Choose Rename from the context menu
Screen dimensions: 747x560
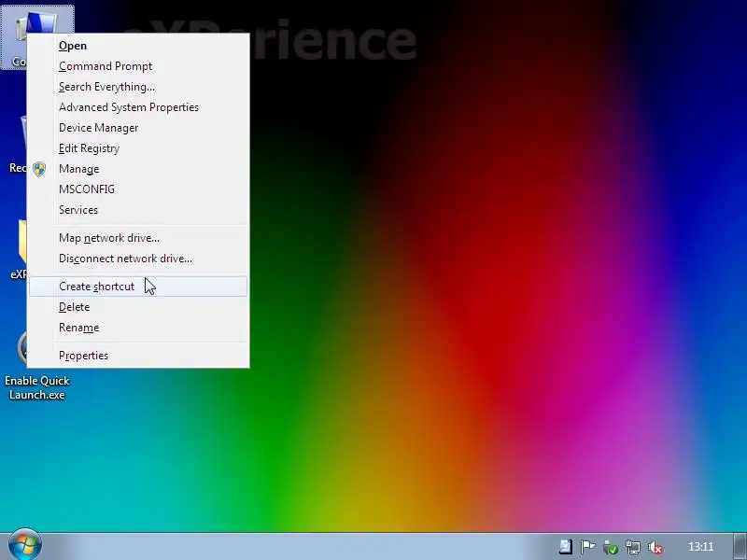(138, 328)
